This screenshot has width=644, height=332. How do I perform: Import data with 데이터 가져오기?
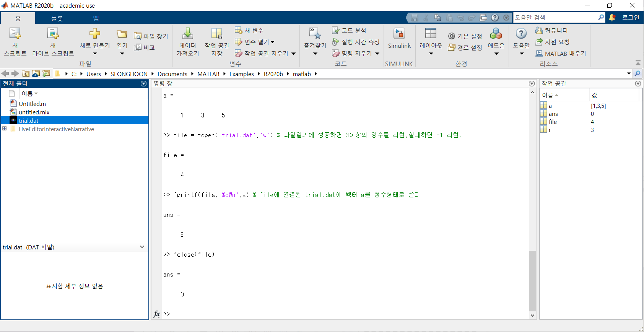pyautogui.click(x=188, y=42)
